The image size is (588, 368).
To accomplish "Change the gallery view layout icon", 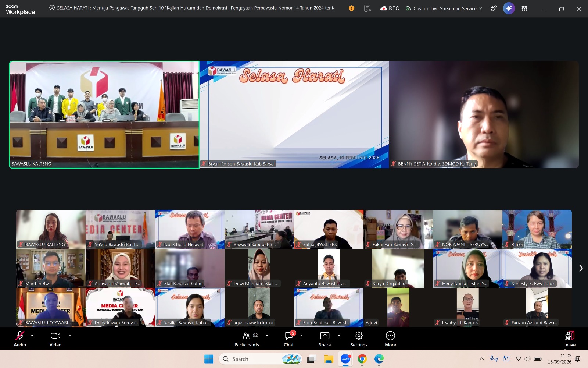I will tap(524, 8).
